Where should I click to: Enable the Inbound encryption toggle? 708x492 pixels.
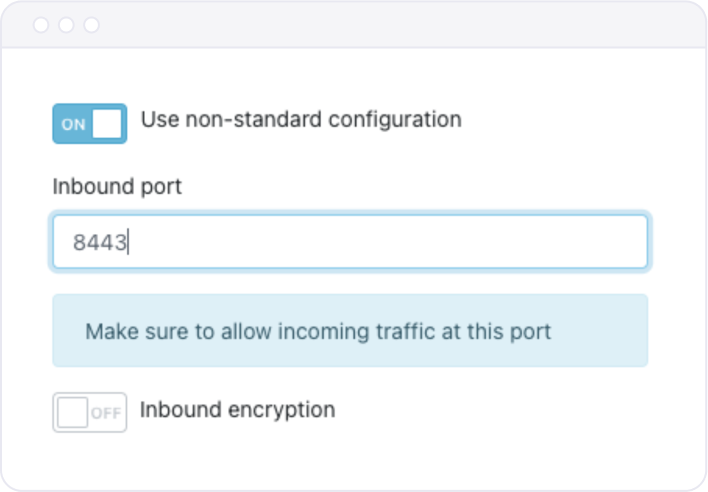(89, 412)
